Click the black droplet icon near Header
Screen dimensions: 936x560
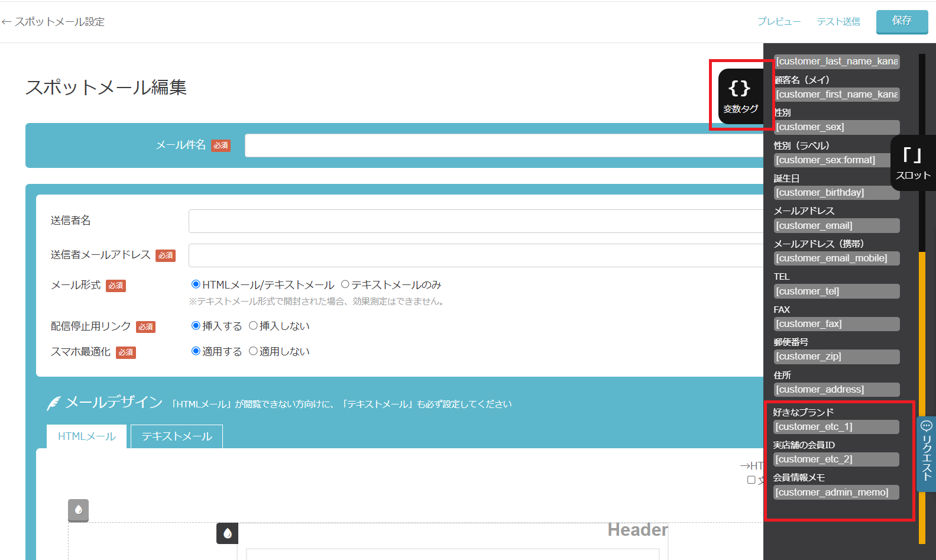[227, 533]
